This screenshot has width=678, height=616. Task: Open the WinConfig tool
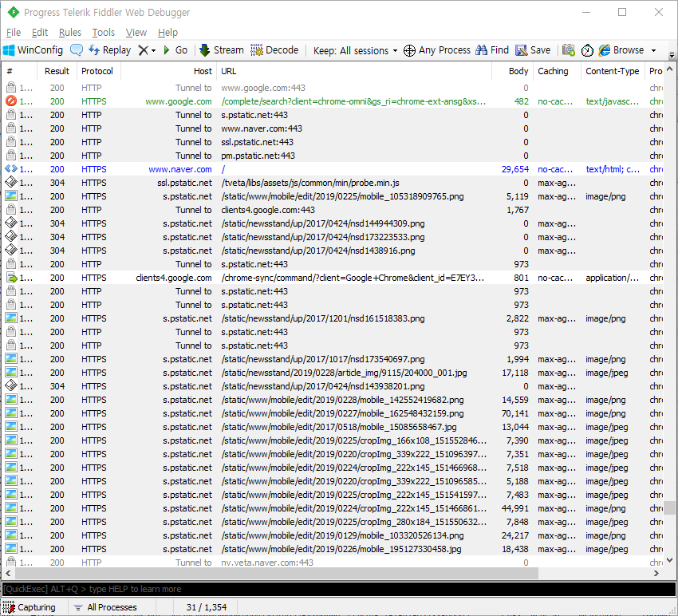click(x=34, y=50)
